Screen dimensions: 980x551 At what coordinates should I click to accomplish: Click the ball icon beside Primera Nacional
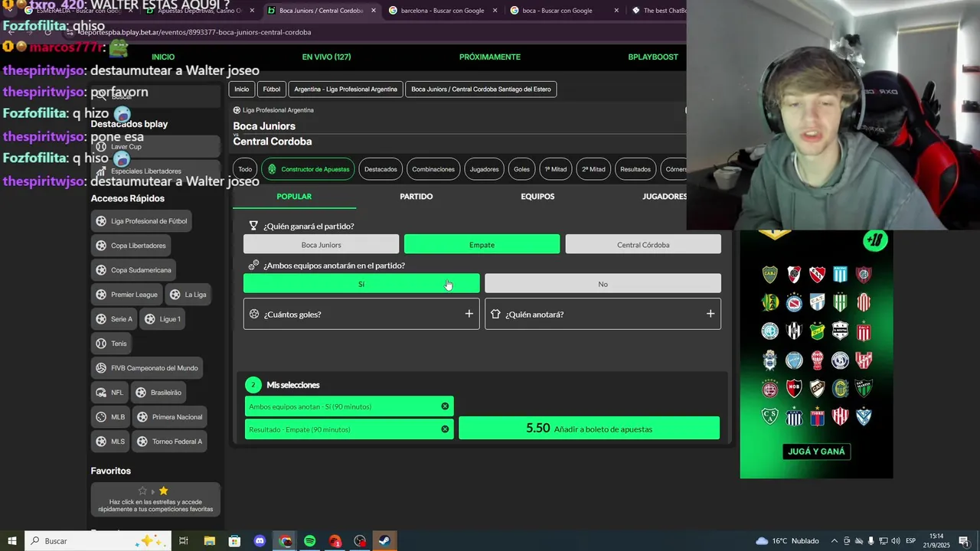tap(142, 417)
